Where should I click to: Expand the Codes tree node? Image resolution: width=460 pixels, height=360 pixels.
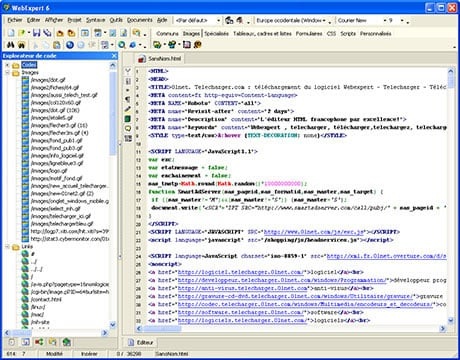tap(7, 65)
